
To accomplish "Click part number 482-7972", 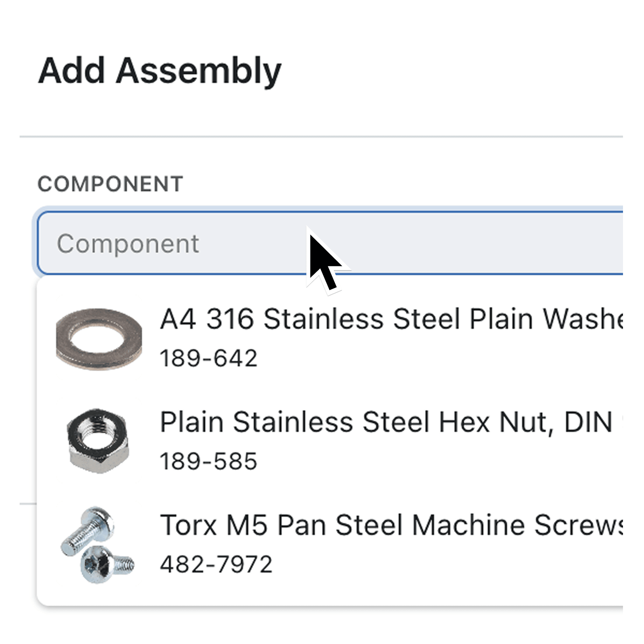I will point(216,564).
